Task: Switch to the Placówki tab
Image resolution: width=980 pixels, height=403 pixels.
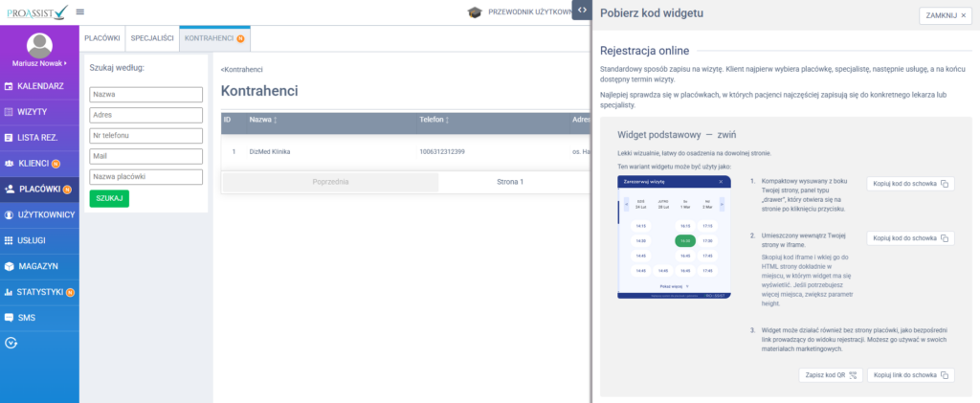Action: coord(102,38)
